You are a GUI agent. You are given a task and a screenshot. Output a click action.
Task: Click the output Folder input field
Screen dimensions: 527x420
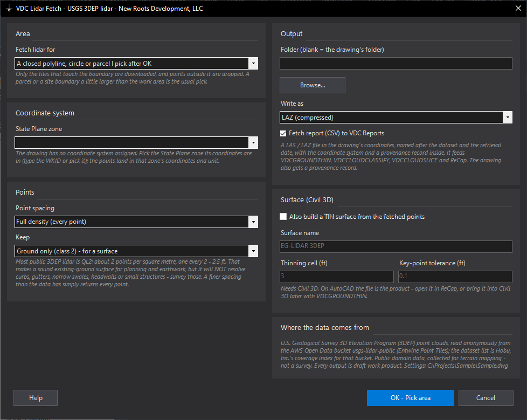(396, 64)
